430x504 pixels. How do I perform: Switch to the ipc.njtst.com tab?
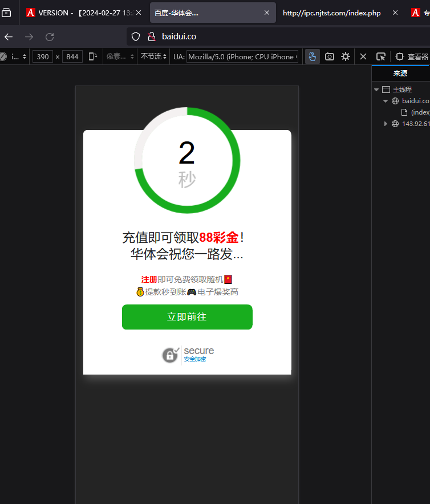click(332, 13)
